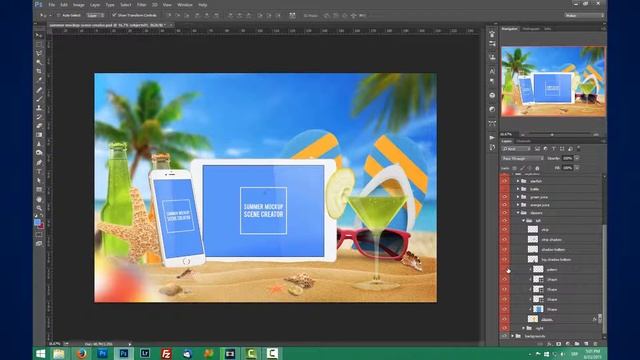Hide the green juice group layer
640x360 pixels.
tap(505, 197)
